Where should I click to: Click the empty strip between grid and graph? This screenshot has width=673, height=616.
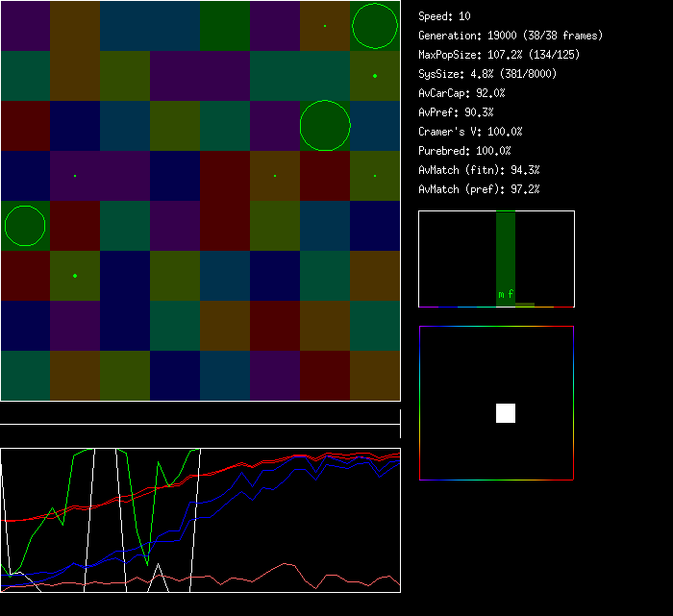[x=200, y=414]
